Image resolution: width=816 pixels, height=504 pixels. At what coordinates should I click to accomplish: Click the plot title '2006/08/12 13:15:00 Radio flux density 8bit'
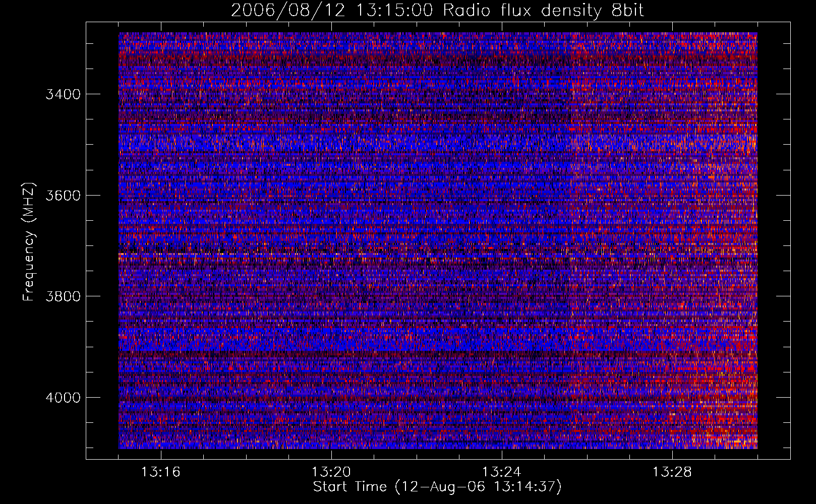438,10
